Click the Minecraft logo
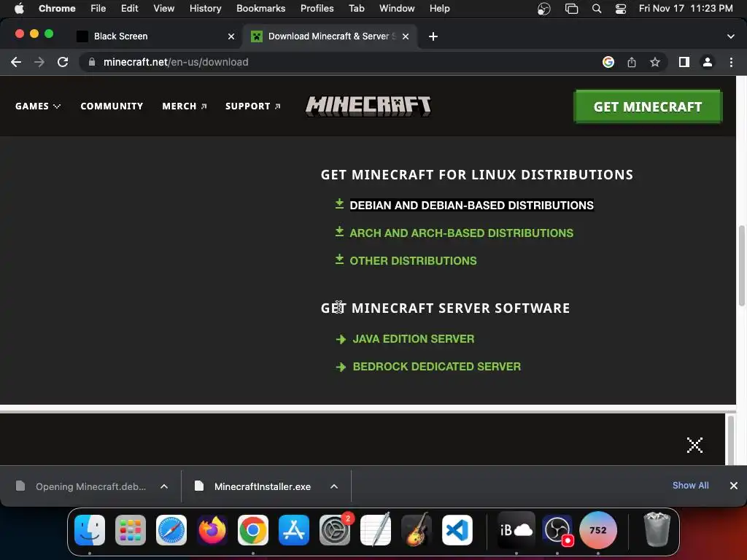747x560 pixels. click(368, 106)
